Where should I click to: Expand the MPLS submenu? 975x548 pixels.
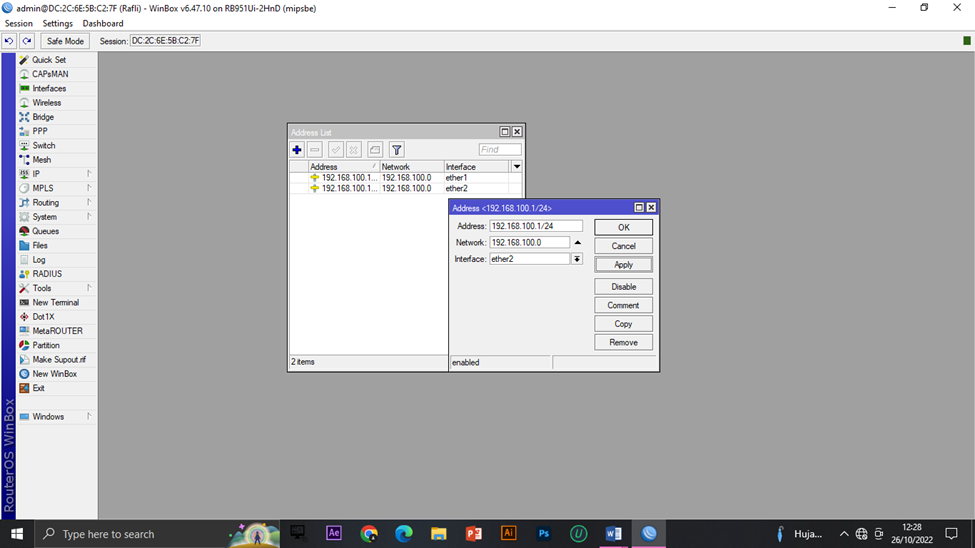click(57, 188)
